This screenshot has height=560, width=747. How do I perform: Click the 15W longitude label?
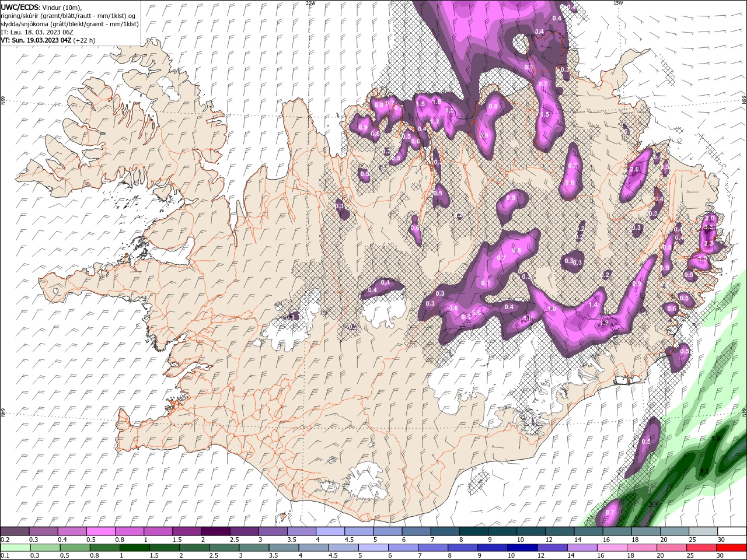(618, 3)
